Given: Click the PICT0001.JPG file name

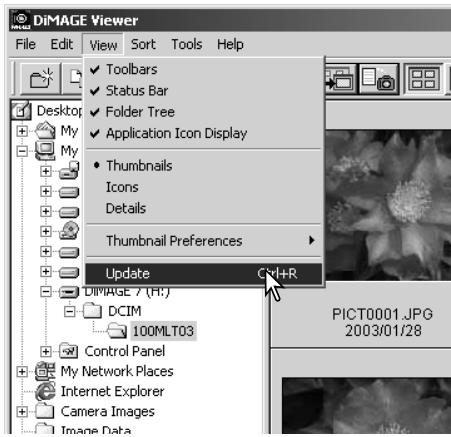Looking at the screenshot, I should pos(383,314).
